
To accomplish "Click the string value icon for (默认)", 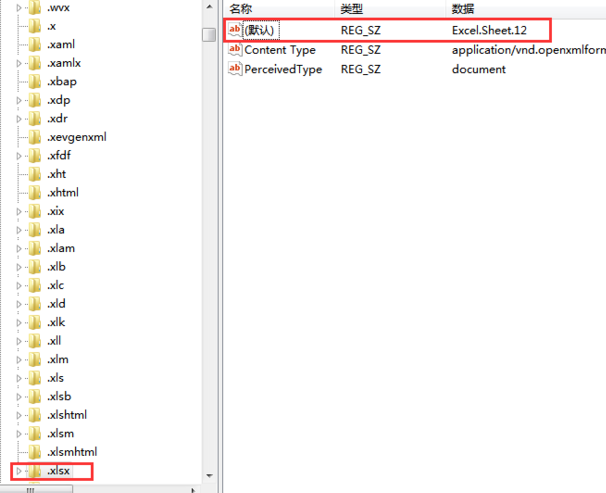I will 236,31.
